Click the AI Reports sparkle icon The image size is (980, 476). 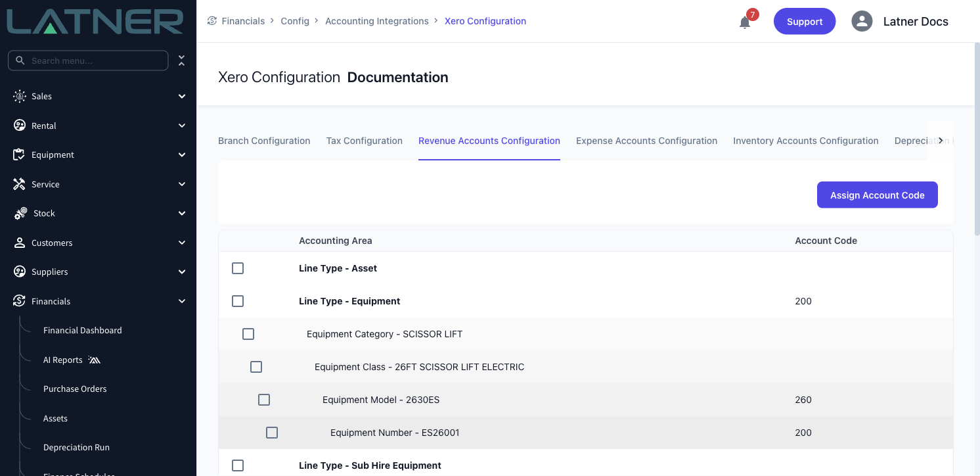pos(95,360)
